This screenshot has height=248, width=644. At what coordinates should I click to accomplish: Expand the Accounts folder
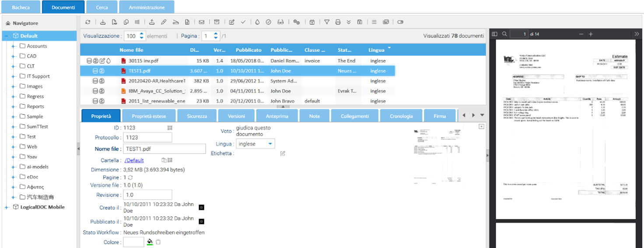coord(14,46)
